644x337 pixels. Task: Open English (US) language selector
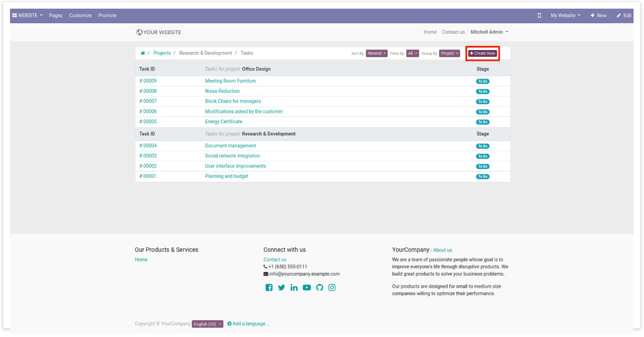point(207,324)
